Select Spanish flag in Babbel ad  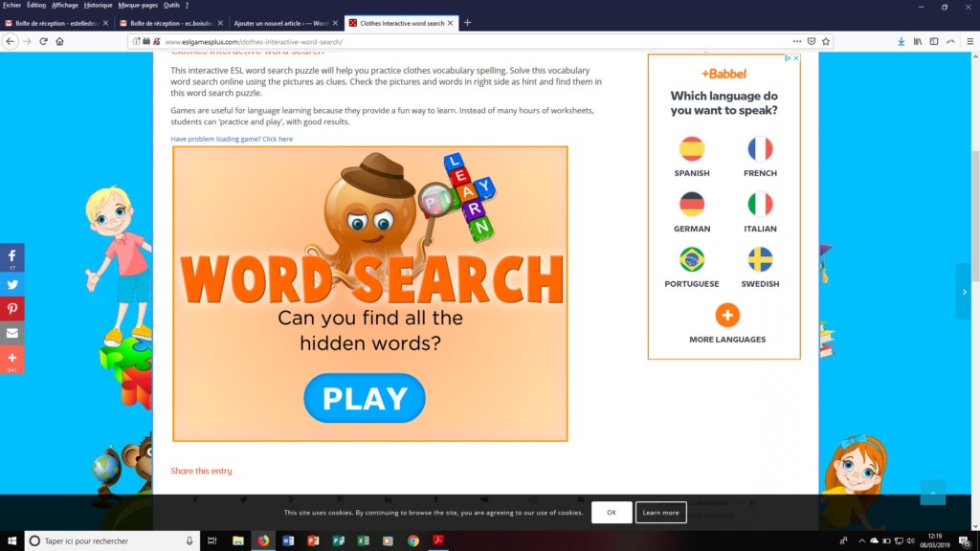(692, 149)
